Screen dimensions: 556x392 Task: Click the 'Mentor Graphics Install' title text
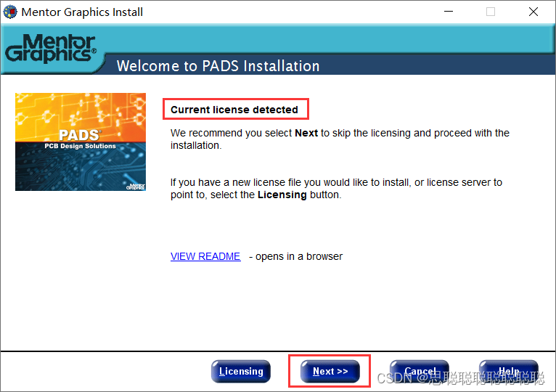coord(82,12)
